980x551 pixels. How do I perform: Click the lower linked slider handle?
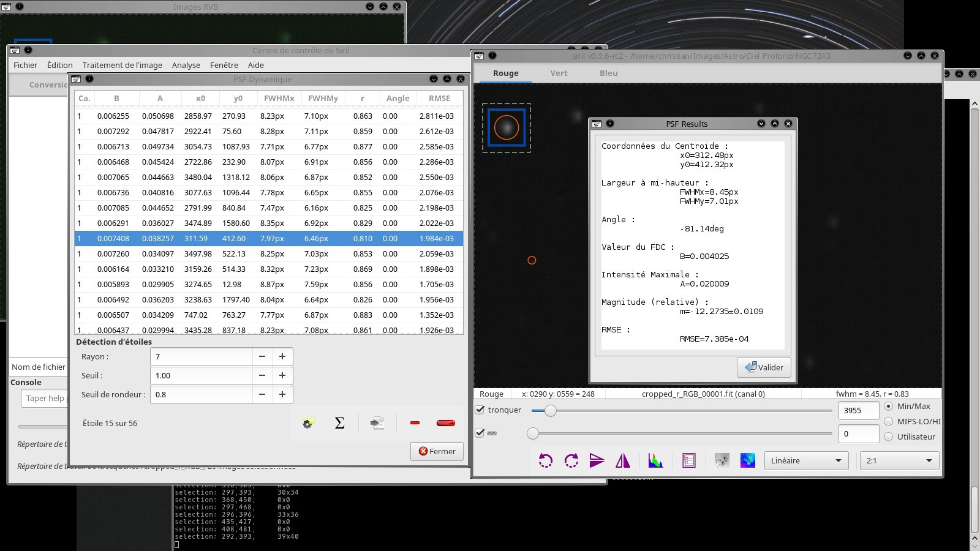click(533, 433)
